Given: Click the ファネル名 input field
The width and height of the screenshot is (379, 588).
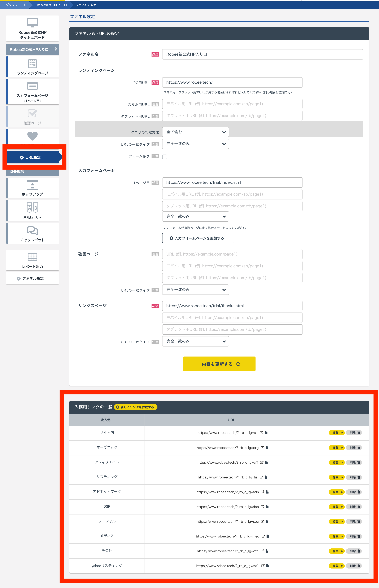Looking at the screenshot, I should [x=262, y=54].
